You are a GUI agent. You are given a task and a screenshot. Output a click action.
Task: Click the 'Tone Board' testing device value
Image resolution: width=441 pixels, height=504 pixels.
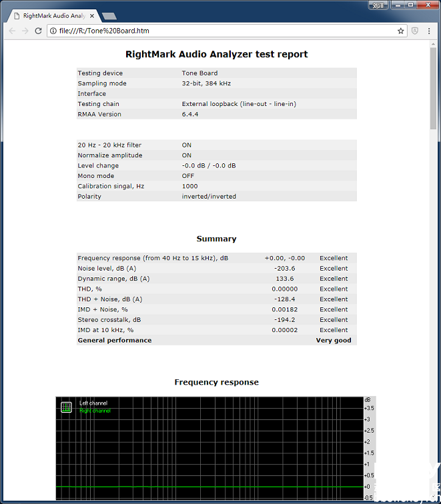click(x=199, y=73)
